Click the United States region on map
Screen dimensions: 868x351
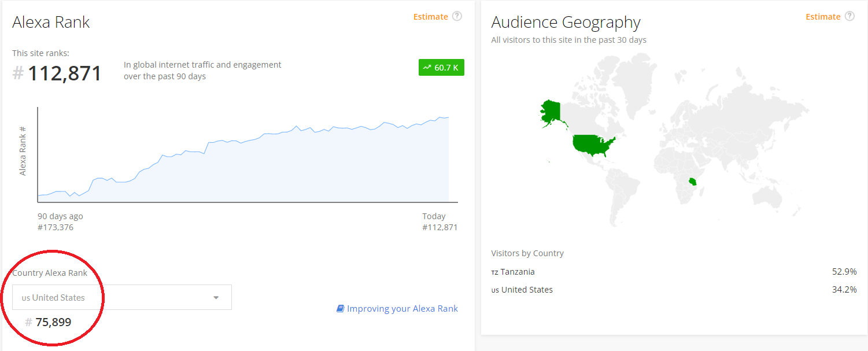(593, 146)
